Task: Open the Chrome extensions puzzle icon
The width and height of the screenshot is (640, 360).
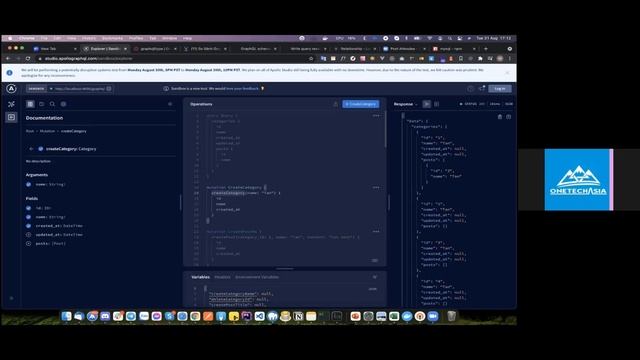Action: (480, 59)
